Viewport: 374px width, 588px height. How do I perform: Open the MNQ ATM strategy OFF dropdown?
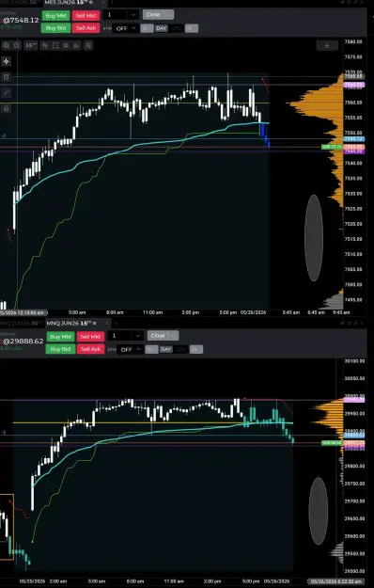[x=131, y=349]
